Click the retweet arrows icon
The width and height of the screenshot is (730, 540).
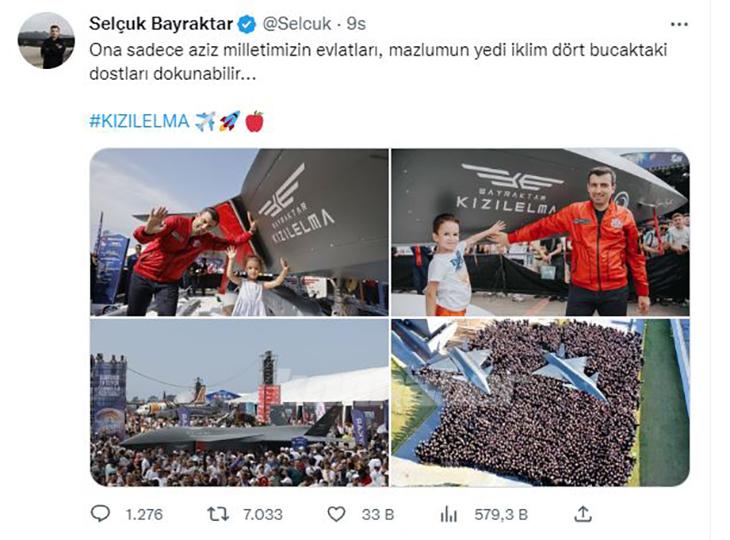click(x=217, y=514)
